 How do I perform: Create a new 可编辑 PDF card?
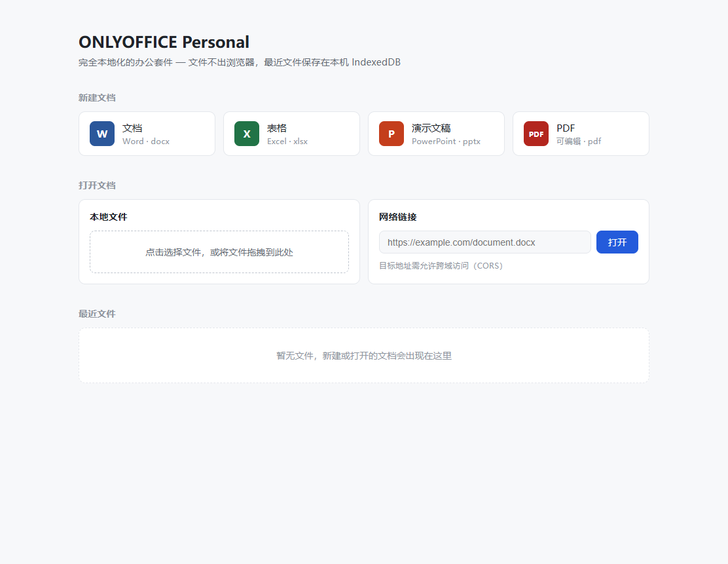point(581,134)
